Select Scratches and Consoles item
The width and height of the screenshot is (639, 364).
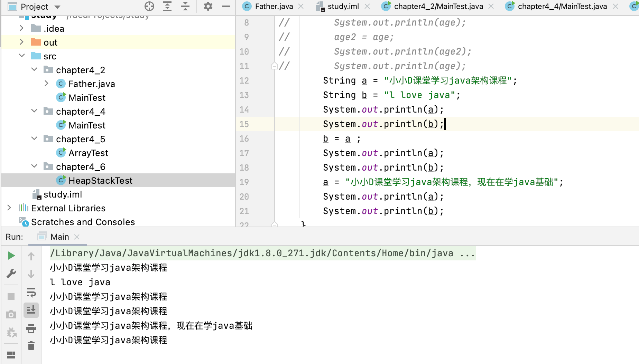[x=83, y=222]
